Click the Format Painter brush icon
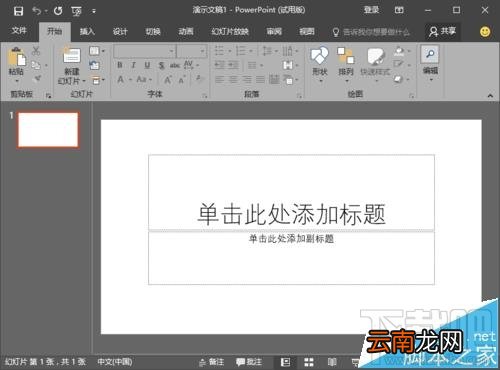This screenshot has width=500, height=370. click(x=37, y=79)
